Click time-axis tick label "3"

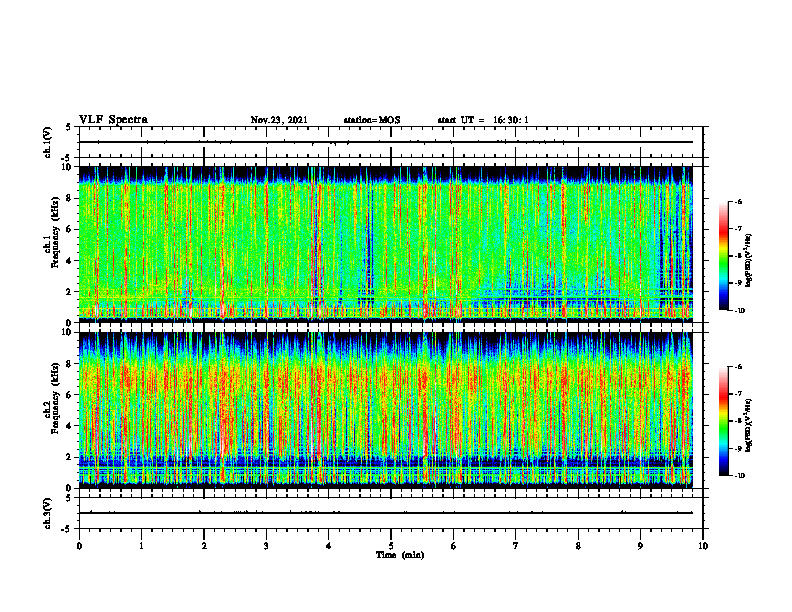pos(266,546)
